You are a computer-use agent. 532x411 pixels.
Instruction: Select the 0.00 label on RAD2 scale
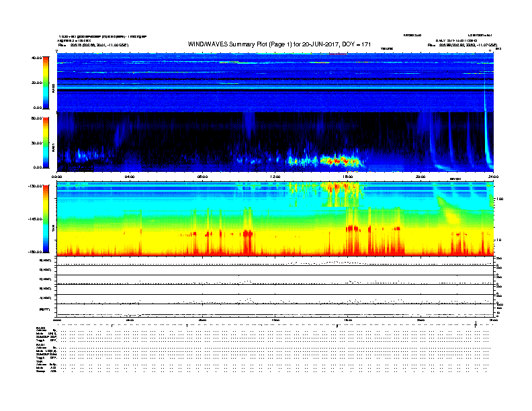coord(38,107)
